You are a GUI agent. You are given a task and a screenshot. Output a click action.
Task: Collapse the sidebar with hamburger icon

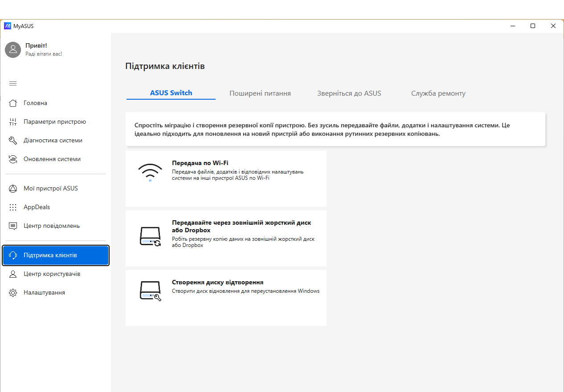coord(13,83)
